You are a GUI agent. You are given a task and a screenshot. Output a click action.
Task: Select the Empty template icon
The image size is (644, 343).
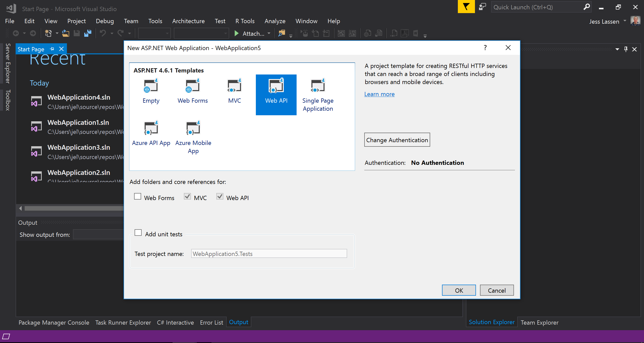pos(151,86)
